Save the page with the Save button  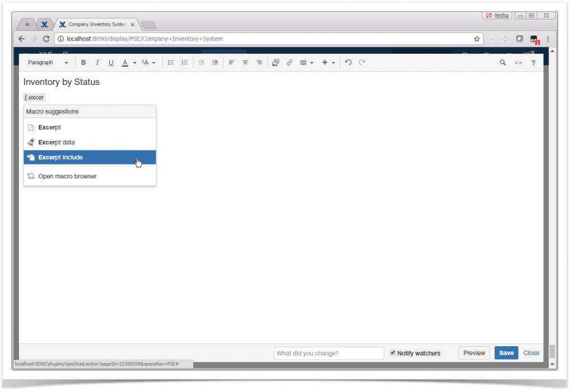[x=506, y=353]
